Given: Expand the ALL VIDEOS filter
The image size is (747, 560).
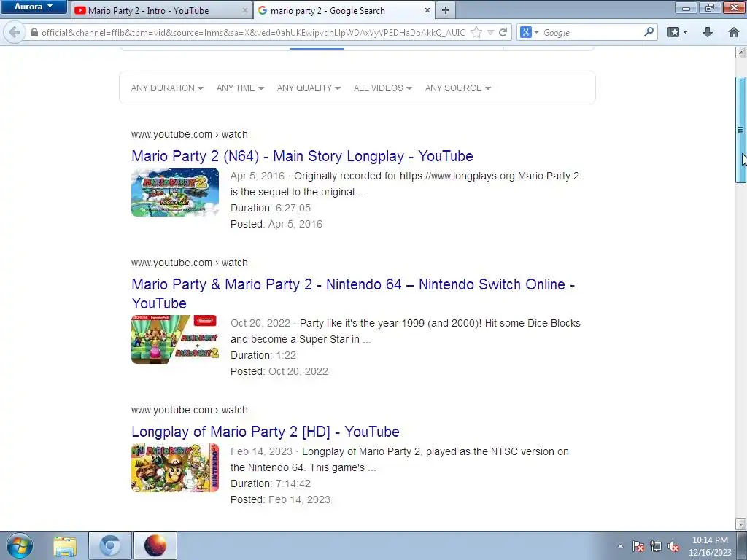Looking at the screenshot, I should 382,88.
